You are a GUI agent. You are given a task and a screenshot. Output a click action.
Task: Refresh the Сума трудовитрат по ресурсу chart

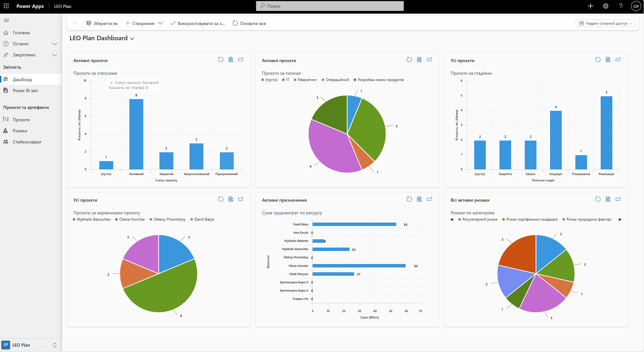pos(409,199)
